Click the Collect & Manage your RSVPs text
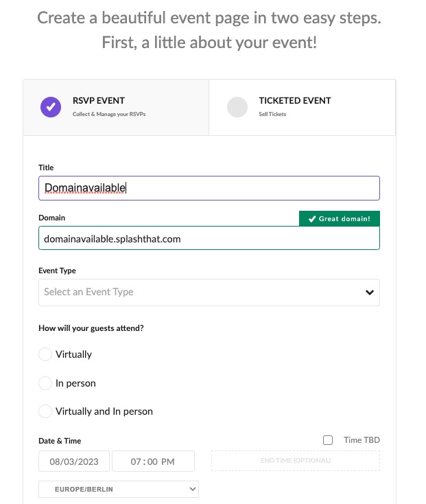Viewport: 426px width, 504px height. click(109, 114)
